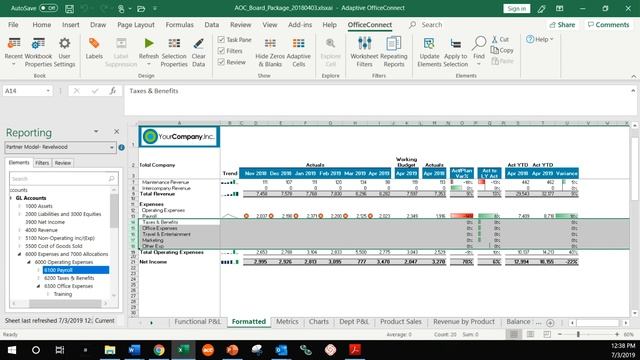Click the element Search field in Reporting pane
640x360 pixels.
point(64,179)
